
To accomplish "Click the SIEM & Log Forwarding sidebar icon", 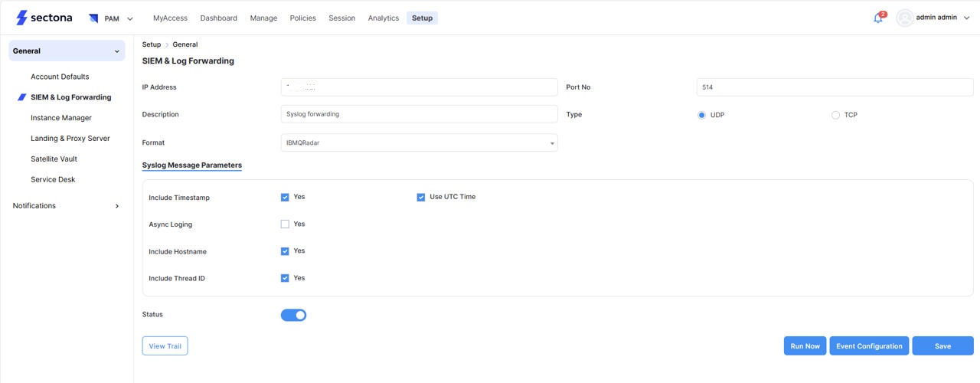I will (21, 97).
